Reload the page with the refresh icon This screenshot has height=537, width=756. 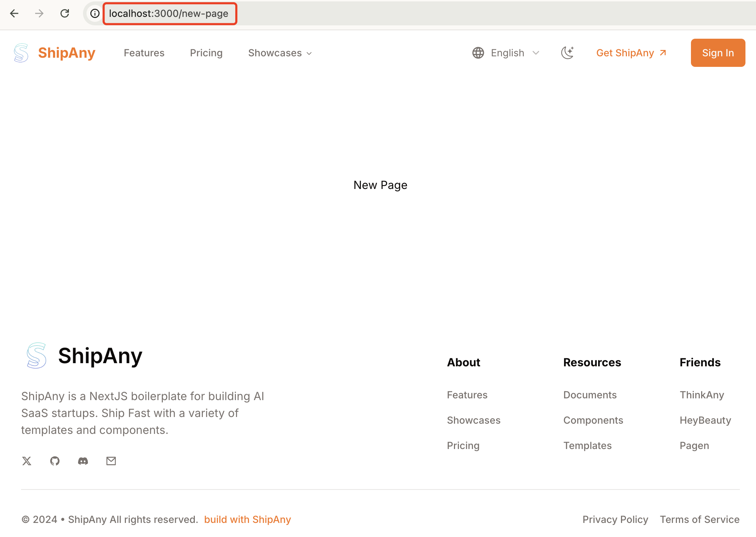click(65, 13)
